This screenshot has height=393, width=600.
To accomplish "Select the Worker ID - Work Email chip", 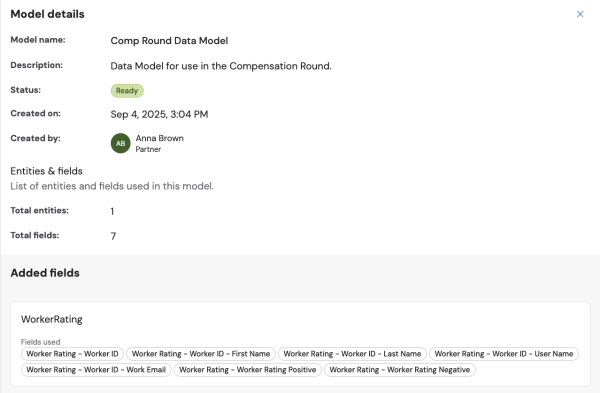I will click(x=96, y=370).
